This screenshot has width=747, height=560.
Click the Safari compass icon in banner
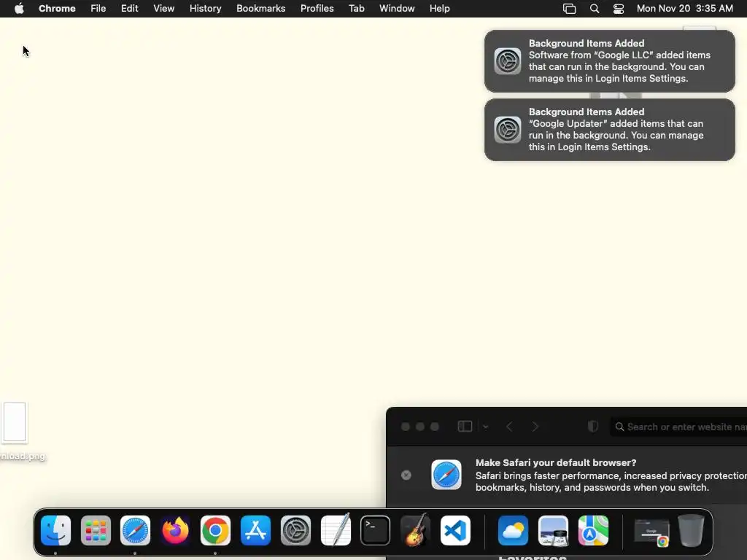pyautogui.click(x=446, y=475)
